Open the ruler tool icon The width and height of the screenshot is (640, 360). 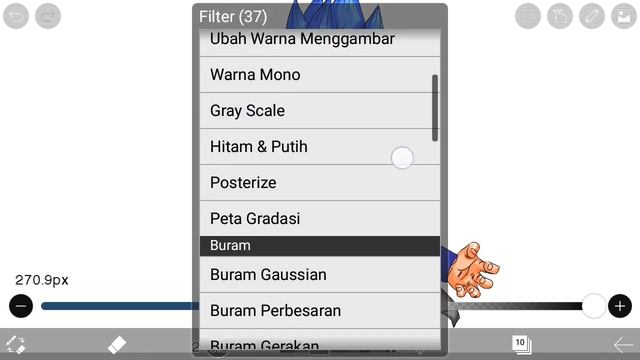point(592,16)
